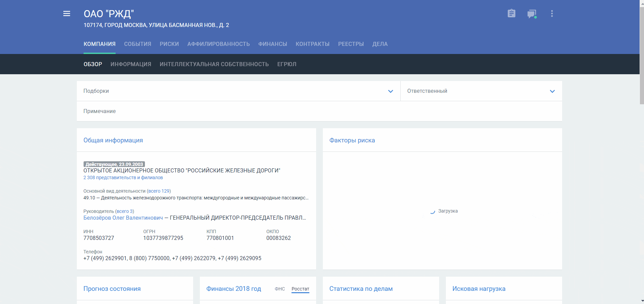Select the ОБЗОР sub-tab
Viewport: 644px width, 304px height.
point(93,64)
